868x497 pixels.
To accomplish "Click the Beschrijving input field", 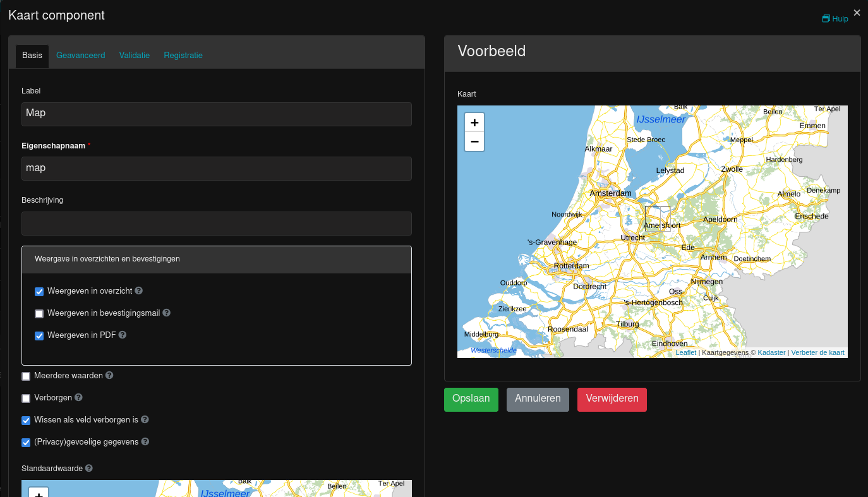I will (x=217, y=223).
